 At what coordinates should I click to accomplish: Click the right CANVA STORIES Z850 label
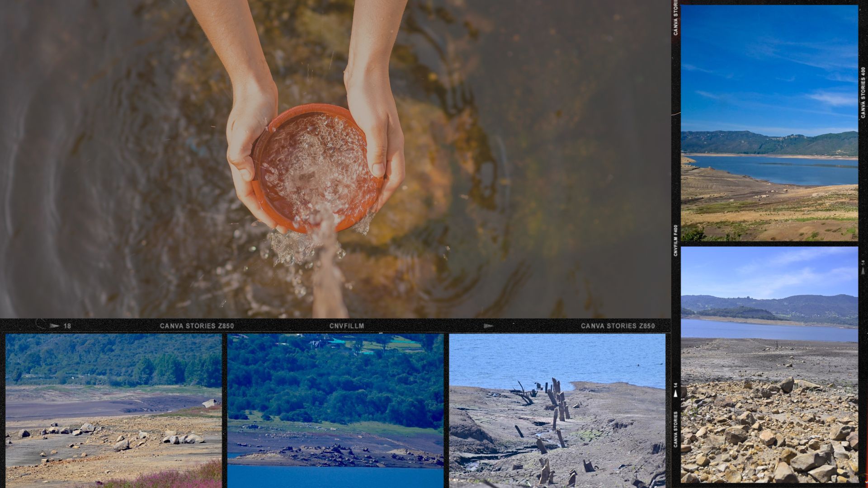click(618, 326)
